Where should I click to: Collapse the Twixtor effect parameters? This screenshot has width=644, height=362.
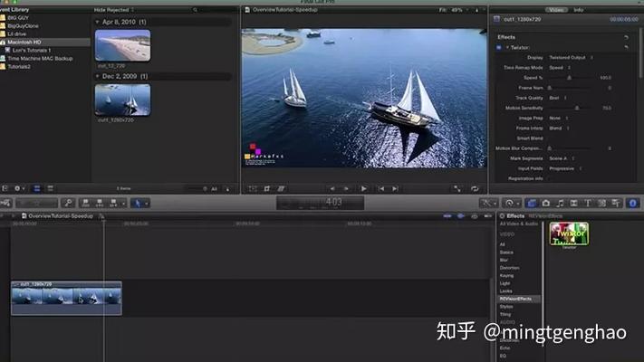[x=507, y=48]
